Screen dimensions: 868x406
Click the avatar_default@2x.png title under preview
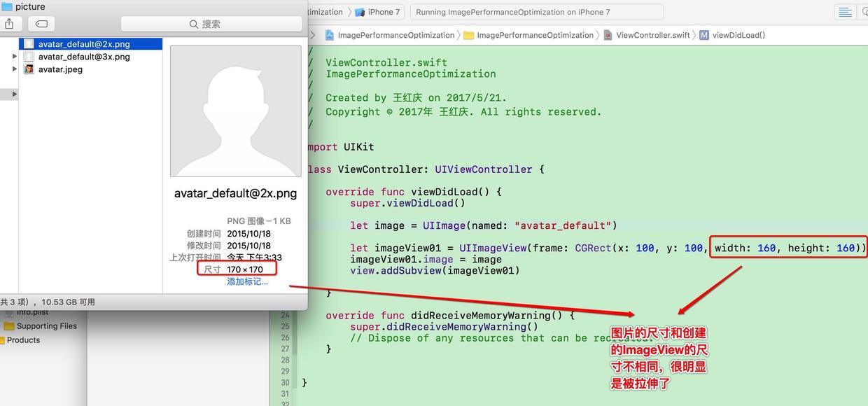pos(235,193)
